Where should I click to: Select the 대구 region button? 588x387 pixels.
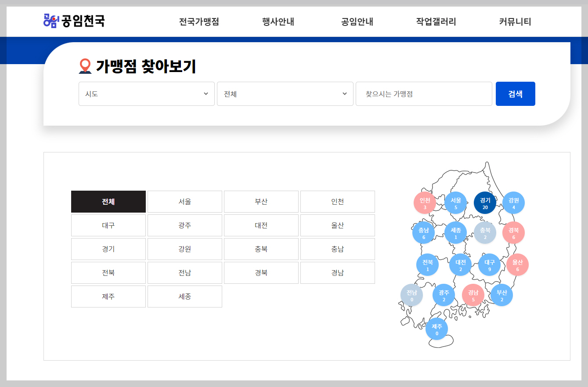[x=108, y=225]
